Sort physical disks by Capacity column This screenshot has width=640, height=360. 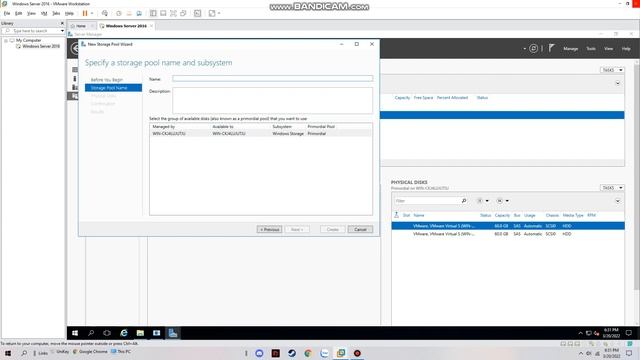coord(502,215)
